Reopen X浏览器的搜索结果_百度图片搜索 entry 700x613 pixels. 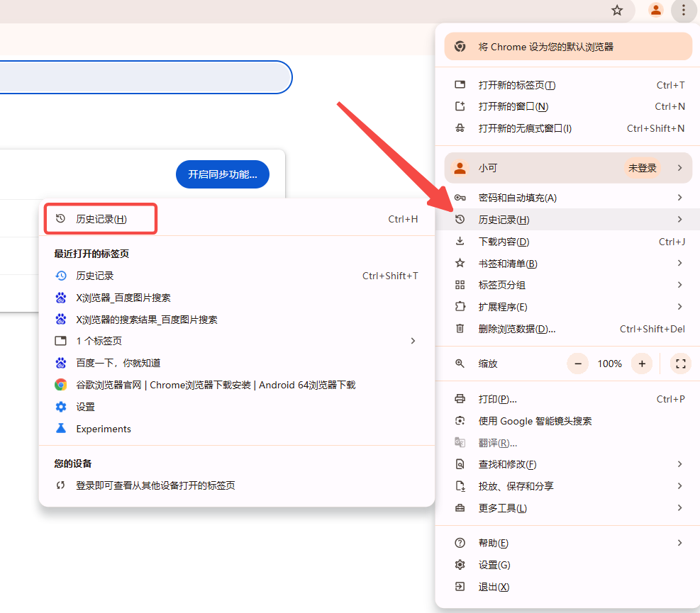237,320
